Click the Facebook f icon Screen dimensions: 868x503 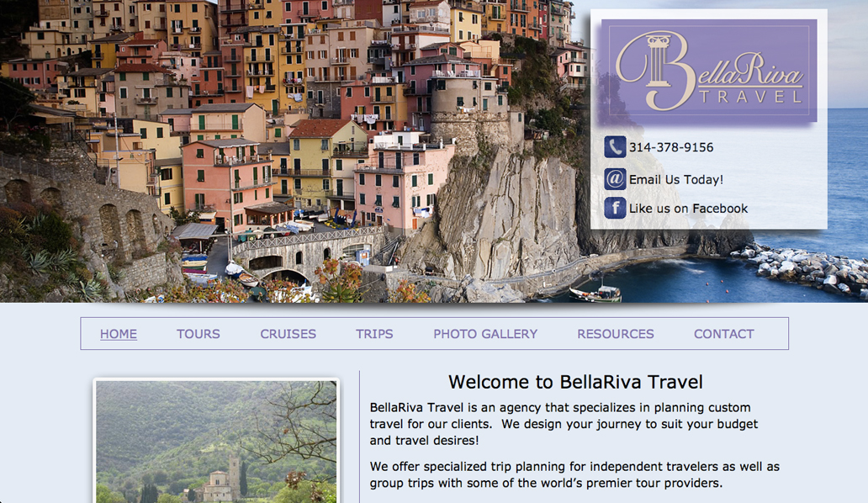[x=615, y=208]
